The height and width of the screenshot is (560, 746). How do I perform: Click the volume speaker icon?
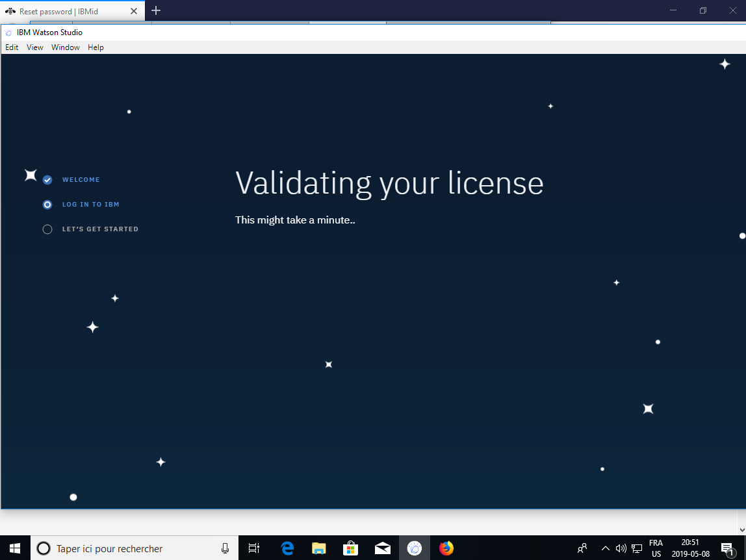point(621,548)
